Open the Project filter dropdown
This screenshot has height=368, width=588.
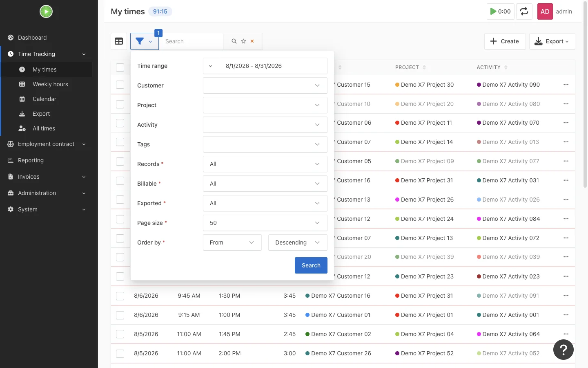click(265, 105)
